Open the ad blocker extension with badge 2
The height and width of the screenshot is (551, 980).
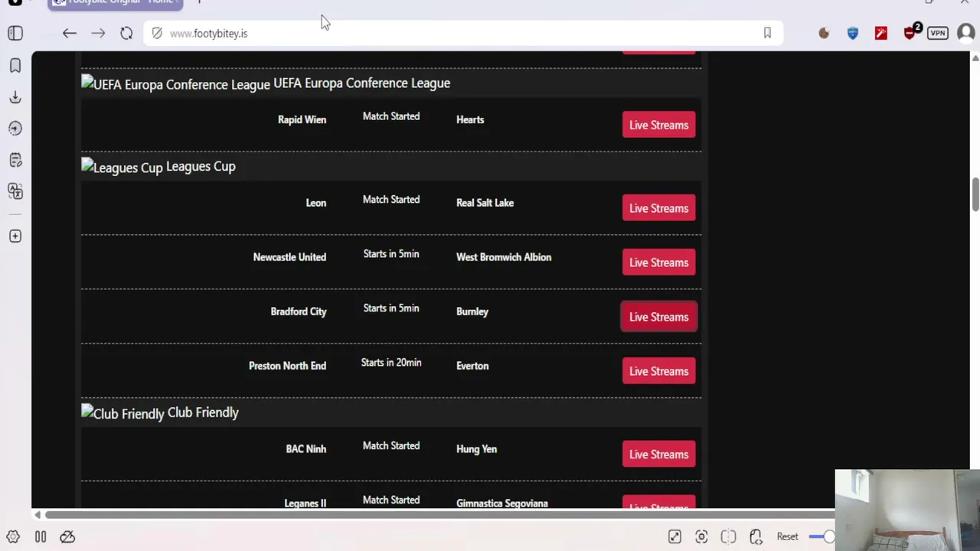pos(911,32)
